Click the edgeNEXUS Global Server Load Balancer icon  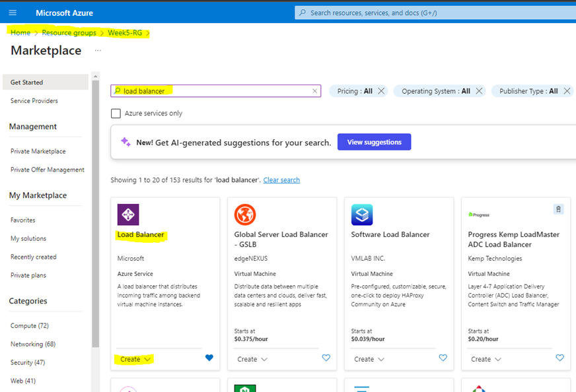pos(244,214)
